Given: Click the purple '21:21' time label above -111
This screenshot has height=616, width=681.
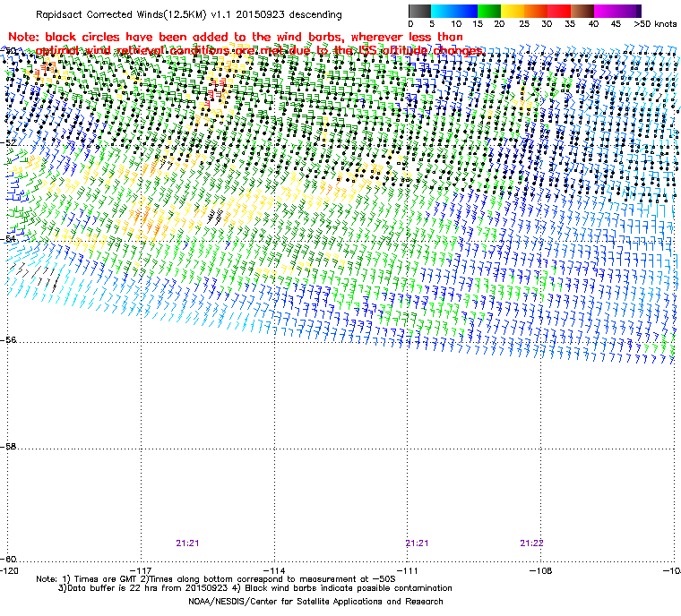Looking at the screenshot, I should 417,543.
